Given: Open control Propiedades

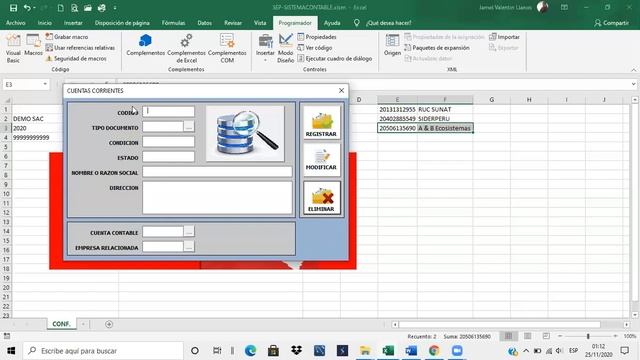Looking at the screenshot, I should (x=317, y=37).
